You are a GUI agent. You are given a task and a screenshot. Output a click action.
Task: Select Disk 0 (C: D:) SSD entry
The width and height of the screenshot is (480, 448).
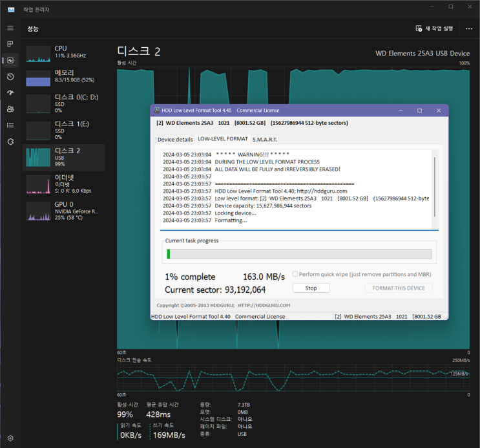click(x=64, y=103)
